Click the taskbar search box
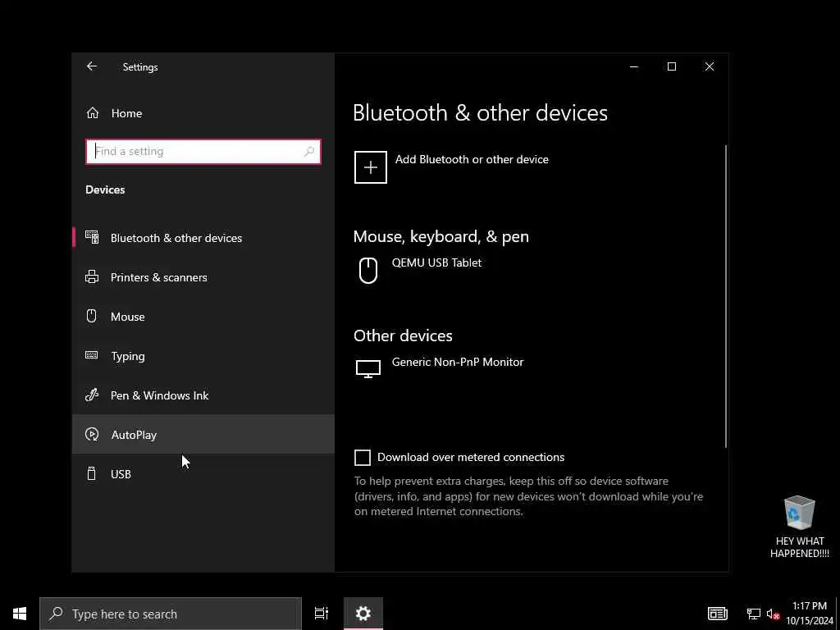Viewport: 840px width, 630px height. point(171,614)
